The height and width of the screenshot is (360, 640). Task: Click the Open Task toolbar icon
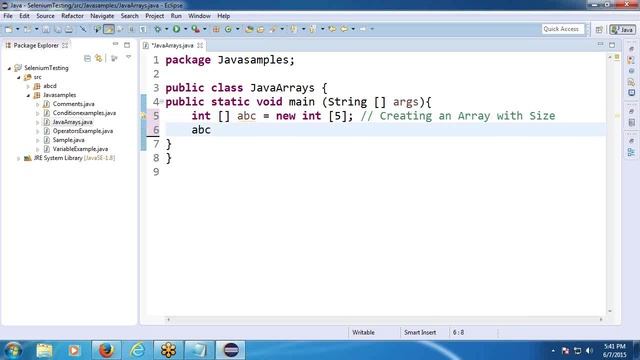[x=260, y=29]
